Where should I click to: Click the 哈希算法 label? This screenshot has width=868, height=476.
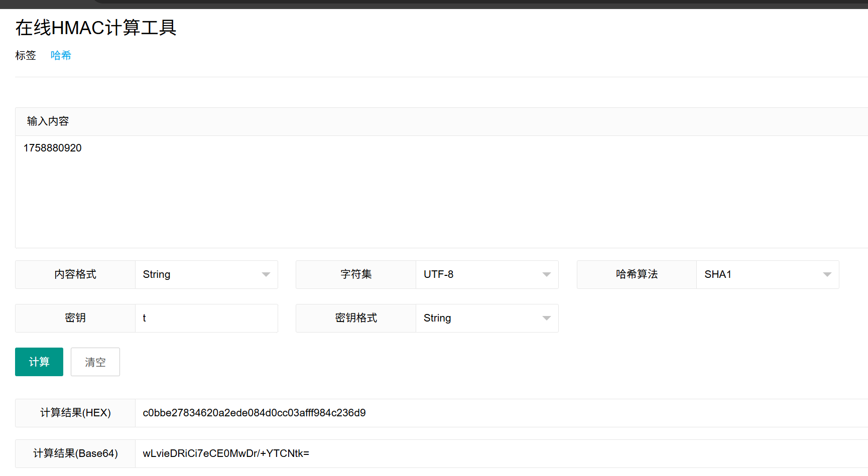point(637,274)
